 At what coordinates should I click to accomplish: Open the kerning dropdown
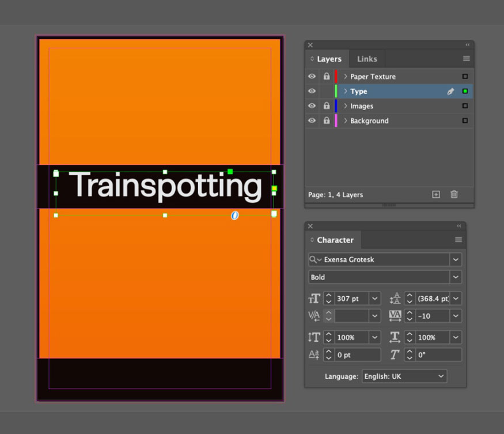[x=375, y=316]
